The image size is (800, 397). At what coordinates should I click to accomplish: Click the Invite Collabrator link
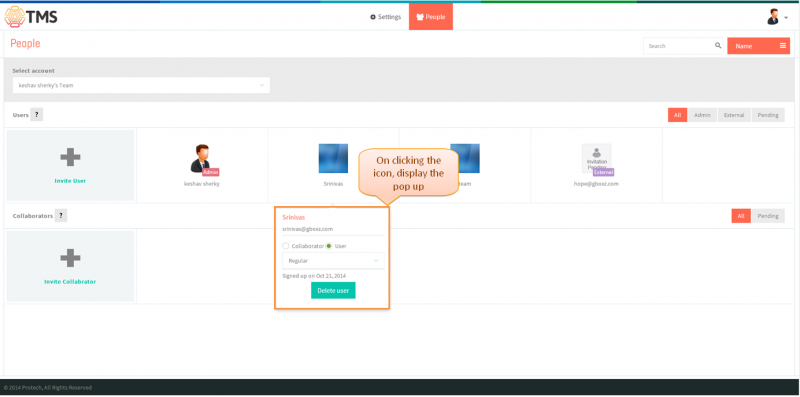coord(70,282)
